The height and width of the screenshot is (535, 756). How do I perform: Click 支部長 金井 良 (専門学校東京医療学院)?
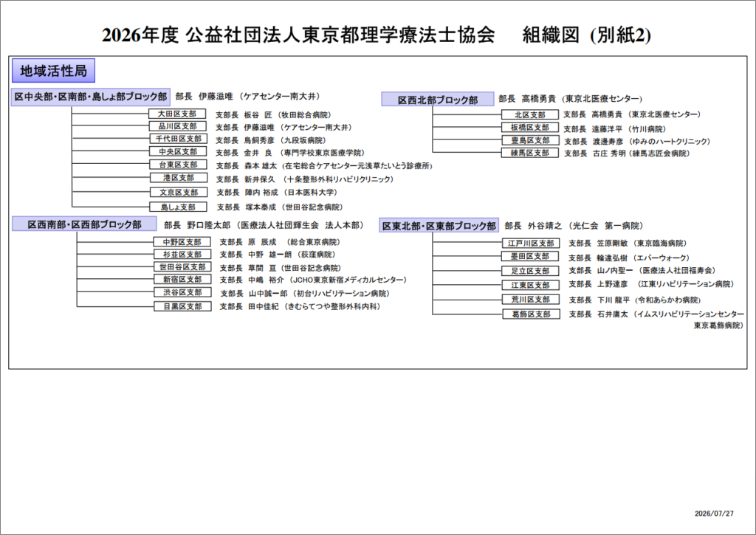click(290, 153)
